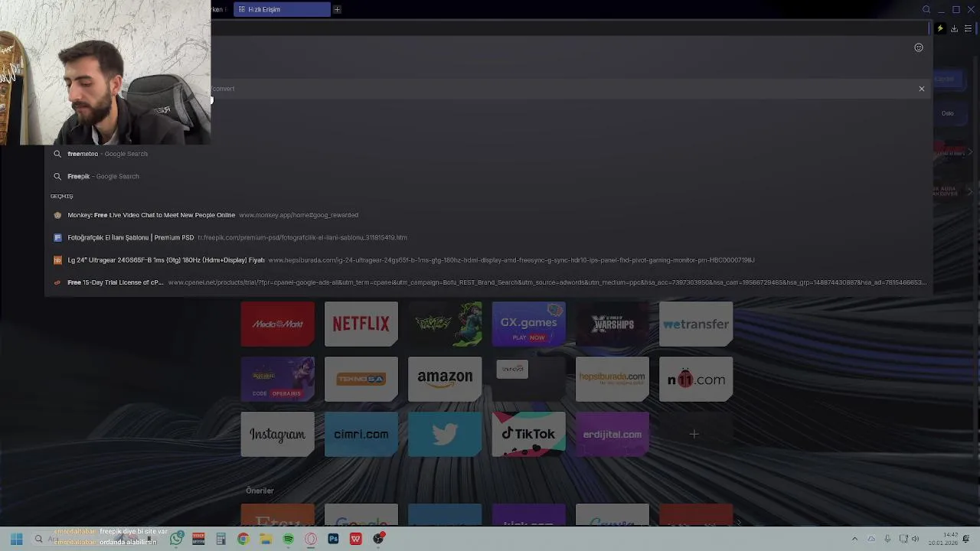This screenshot has width=980, height=551.
Task: Open File Explorer from the taskbar
Action: pyautogui.click(x=266, y=539)
